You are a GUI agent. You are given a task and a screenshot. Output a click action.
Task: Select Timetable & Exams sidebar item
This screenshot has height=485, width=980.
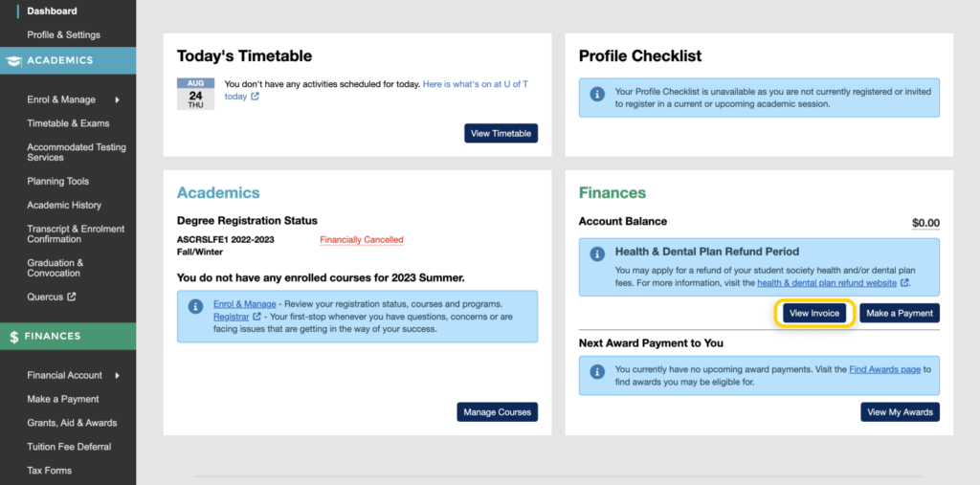tap(68, 123)
